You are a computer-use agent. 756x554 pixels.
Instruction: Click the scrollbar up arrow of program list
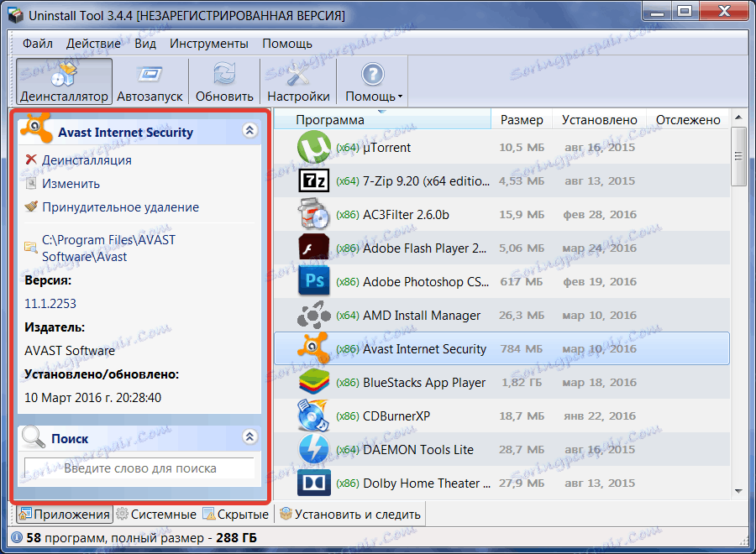click(738, 118)
